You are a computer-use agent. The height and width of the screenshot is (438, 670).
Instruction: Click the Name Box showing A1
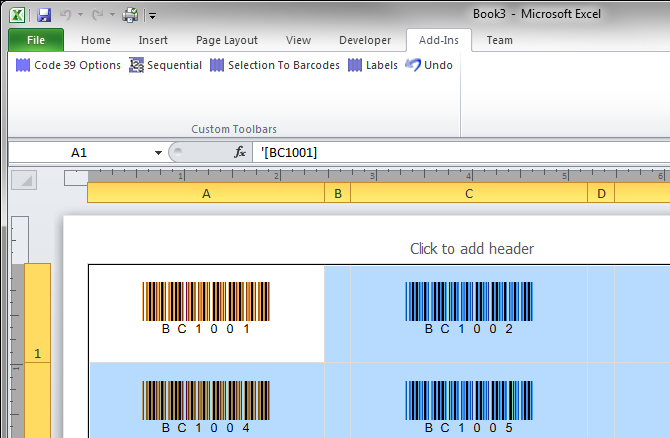point(79,153)
